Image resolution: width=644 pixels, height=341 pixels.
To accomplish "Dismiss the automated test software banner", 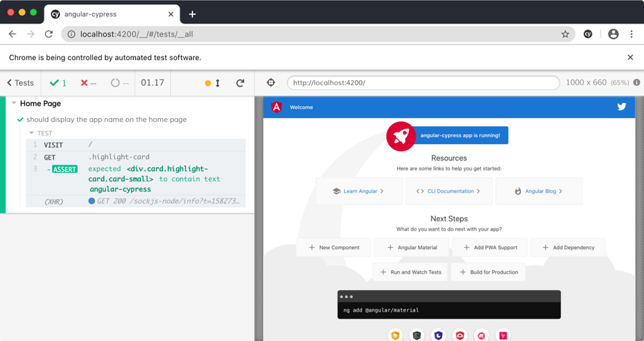I will pos(630,57).
